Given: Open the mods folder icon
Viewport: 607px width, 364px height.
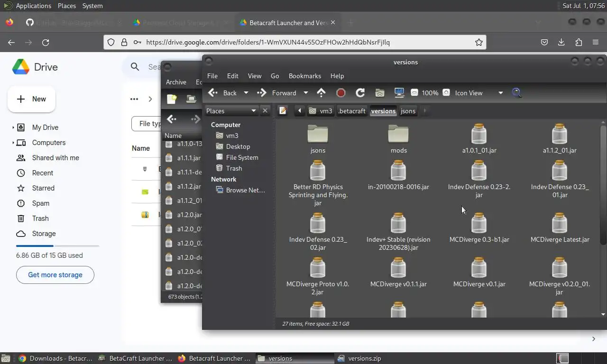Looking at the screenshot, I should click(x=398, y=134).
